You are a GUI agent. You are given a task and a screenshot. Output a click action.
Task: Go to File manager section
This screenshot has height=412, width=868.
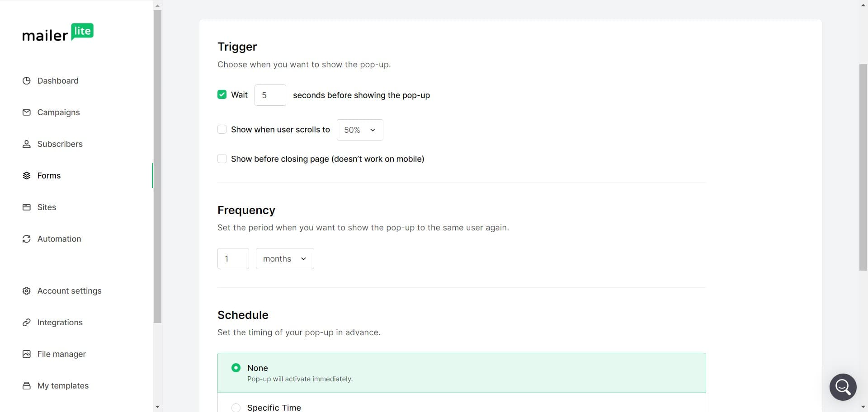click(x=61, y=354)
